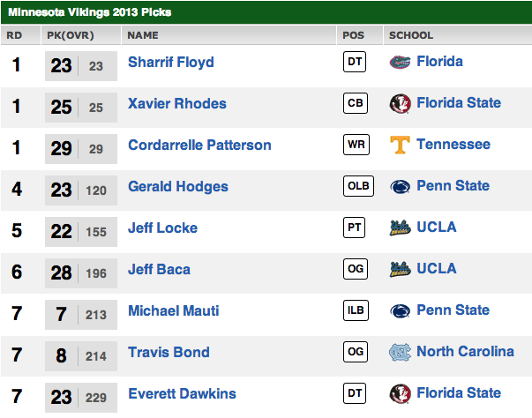
Task: Click the PT position badge for Jeff Locke
Action: [355, 228]
